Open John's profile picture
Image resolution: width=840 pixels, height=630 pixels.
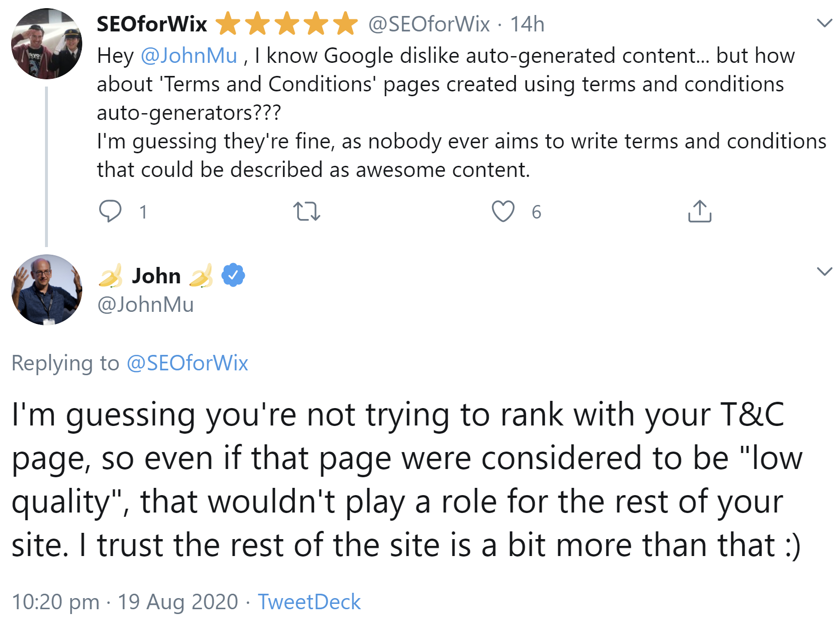tap(46, 290)
